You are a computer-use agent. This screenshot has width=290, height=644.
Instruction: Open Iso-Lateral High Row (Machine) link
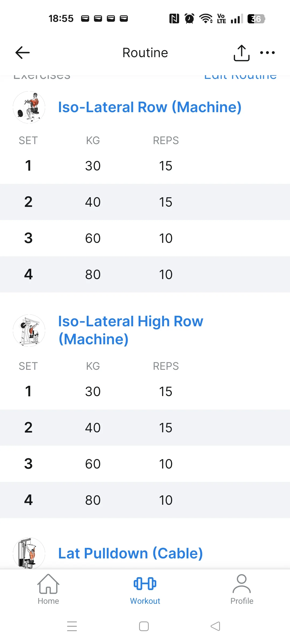pyautogui.click(x=131, y=330)
